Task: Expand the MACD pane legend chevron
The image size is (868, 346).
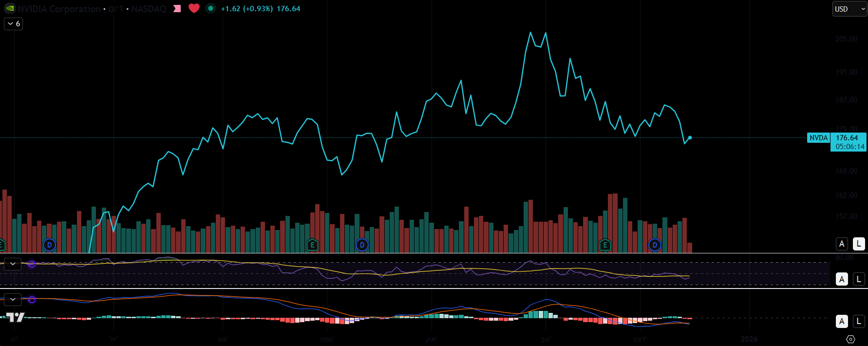Action: coord(13,299)
